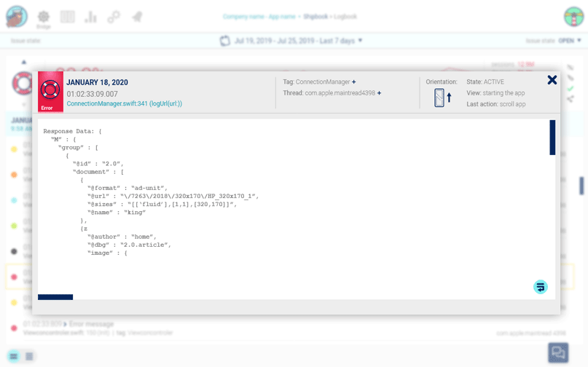Click the orientation up arrow icon
The height and width of the screenshot is (367, 588).
point(450,98)
